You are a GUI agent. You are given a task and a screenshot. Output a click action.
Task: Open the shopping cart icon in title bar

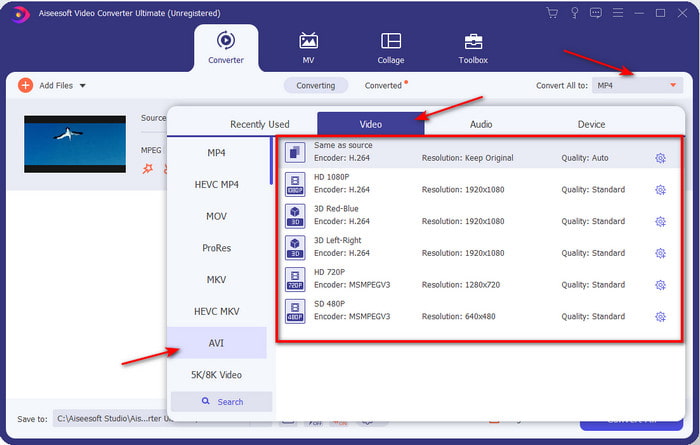tap(552, 13)
